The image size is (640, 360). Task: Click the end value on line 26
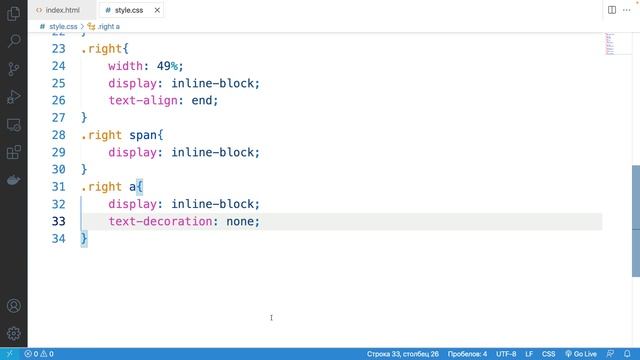point(202,100)
